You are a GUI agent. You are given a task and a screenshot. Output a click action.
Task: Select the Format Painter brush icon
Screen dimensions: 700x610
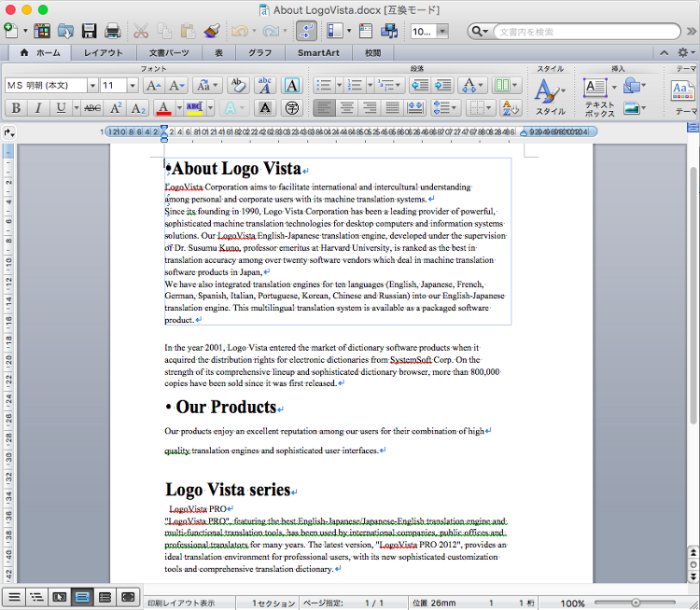(x=212, y=31)
